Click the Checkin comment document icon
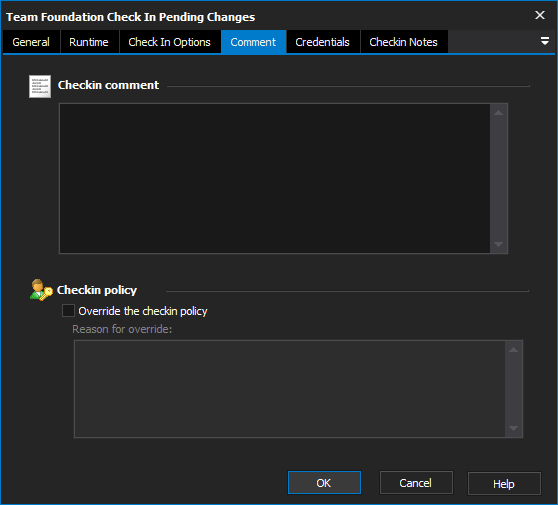The width and height of the screenshot is (558, 505). coord(40,86)
